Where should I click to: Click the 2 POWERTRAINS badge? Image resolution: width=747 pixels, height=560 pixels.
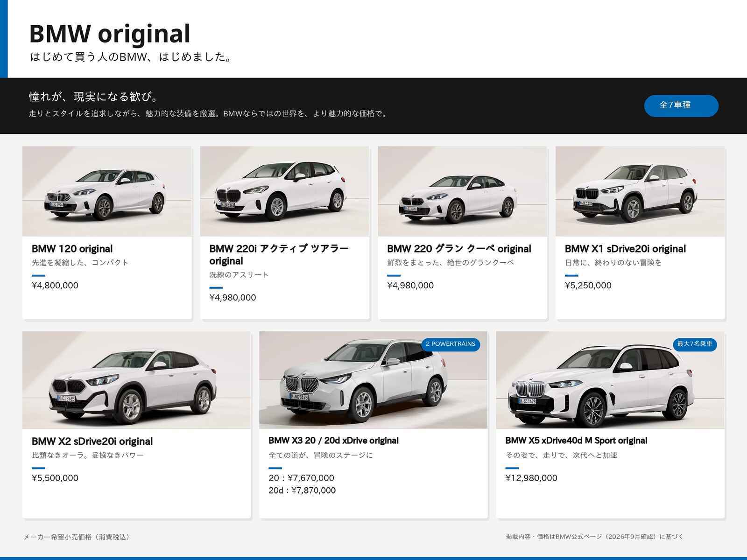tap(451, 344)
